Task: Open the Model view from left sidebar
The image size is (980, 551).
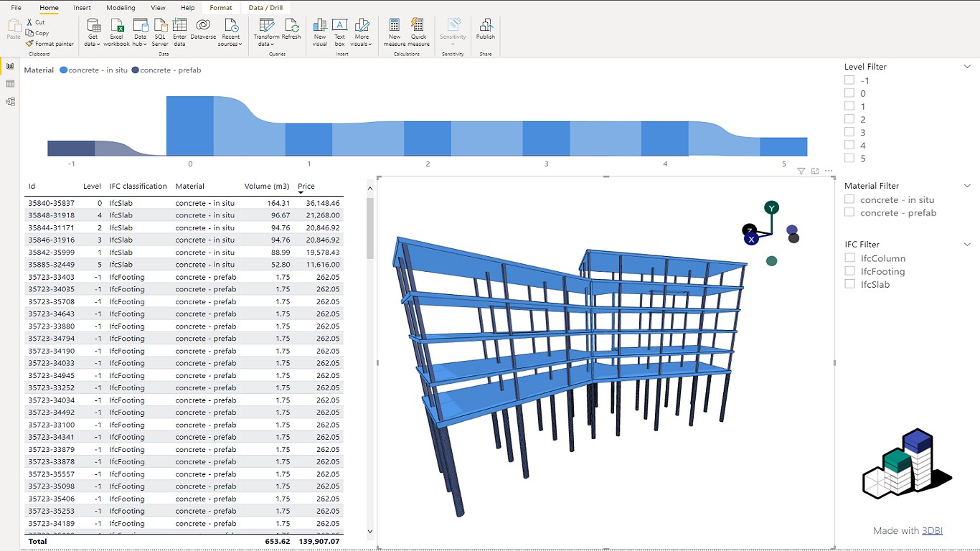Action: tap(10, 101)
